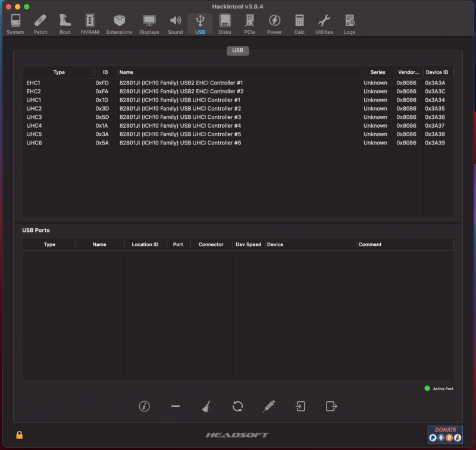This screenshot has width=476, height=450.
Task: Open the NVRAM section
Action: coord(90,24)
